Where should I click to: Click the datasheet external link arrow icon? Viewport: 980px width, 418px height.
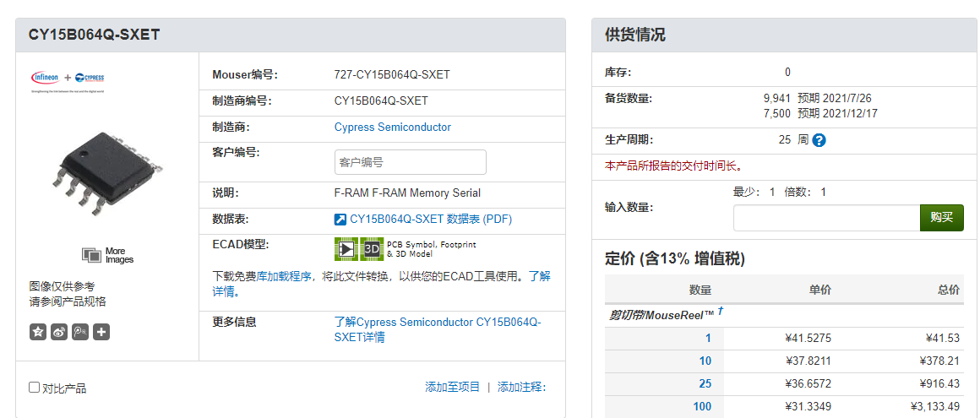tap(340, 220)
